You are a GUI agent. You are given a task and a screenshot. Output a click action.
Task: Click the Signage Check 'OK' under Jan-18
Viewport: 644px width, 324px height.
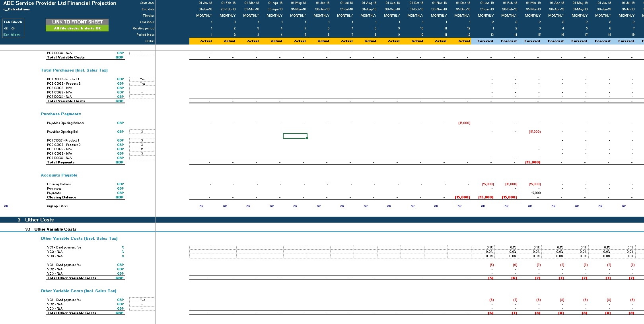(x=201, y=206)
